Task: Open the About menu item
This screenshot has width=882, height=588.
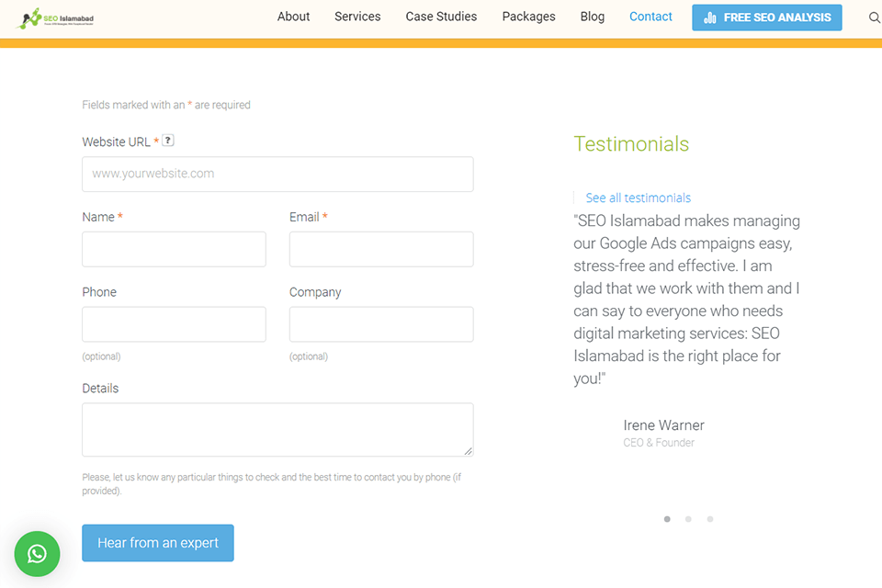Action: (x=293, y=17)
